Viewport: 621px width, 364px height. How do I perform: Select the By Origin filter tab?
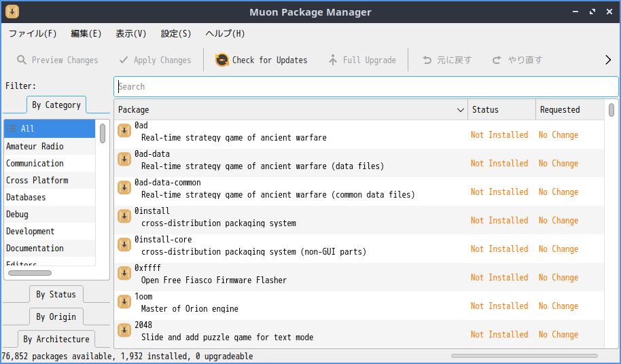[x=56, y=317]
